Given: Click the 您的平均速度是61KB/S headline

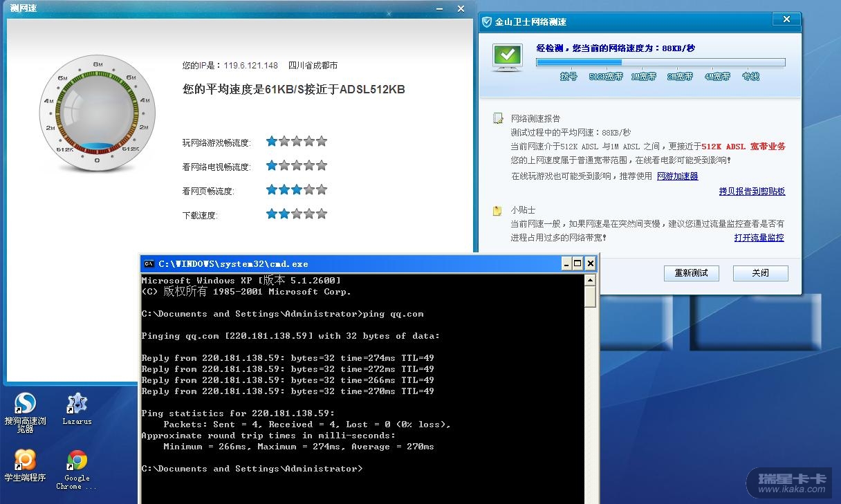Looking at the screenshot, I should 293,90.
